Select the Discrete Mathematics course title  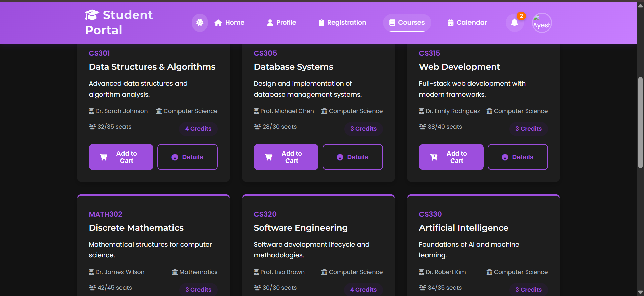(136, 228)
